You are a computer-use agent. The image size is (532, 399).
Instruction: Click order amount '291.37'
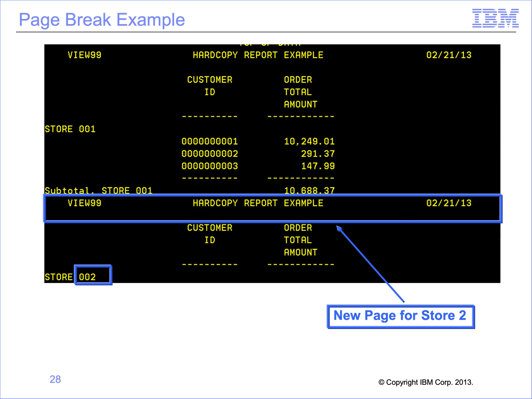[318, 154]
